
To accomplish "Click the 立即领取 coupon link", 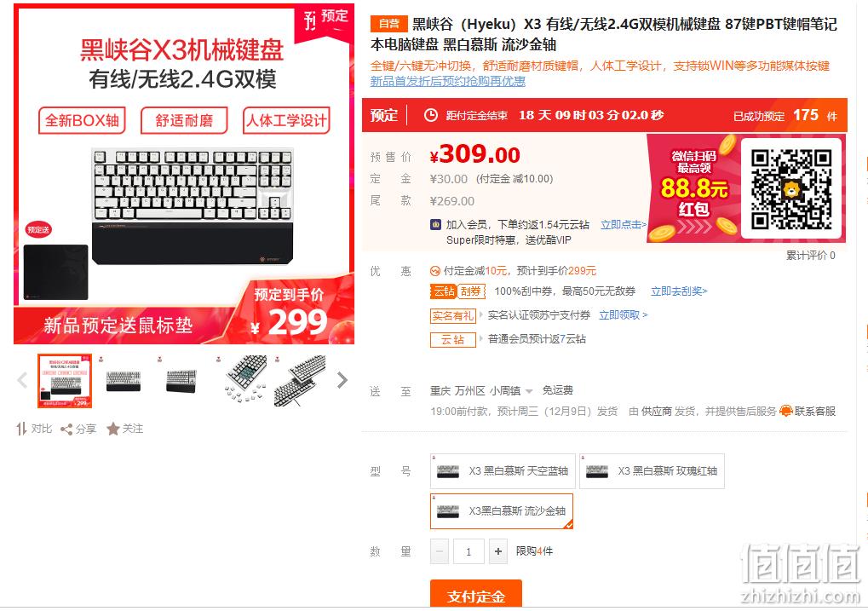I will point(623,314).
